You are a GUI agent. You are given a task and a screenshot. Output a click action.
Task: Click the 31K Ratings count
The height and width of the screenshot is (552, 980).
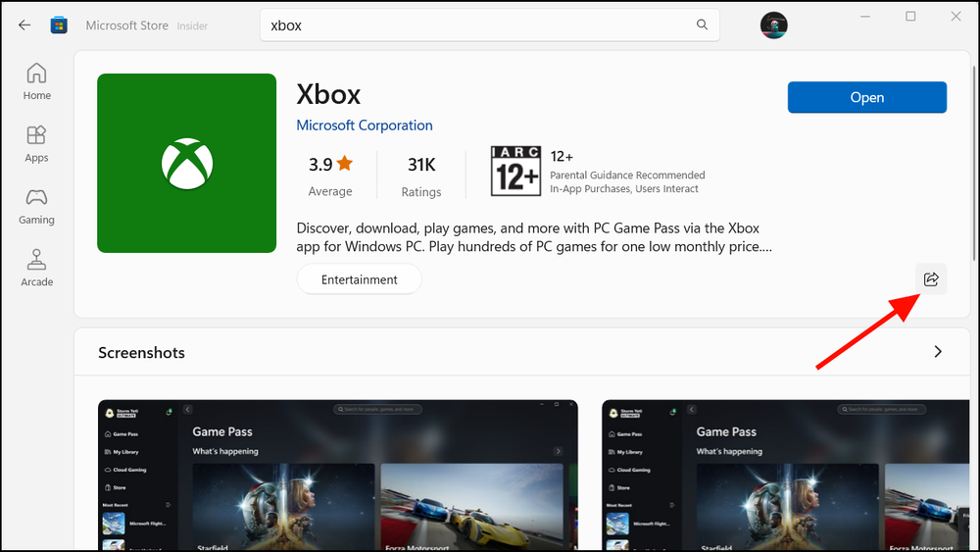pos(421,176)
